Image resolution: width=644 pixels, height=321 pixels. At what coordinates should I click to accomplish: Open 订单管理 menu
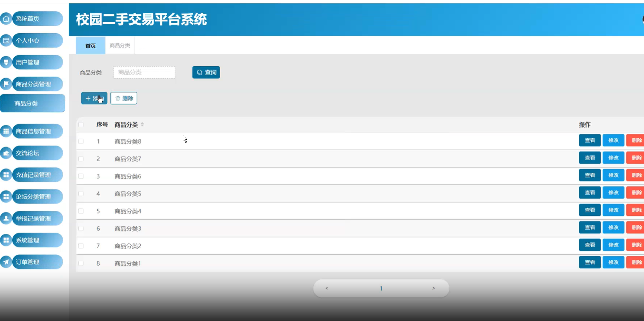(37, 262)
